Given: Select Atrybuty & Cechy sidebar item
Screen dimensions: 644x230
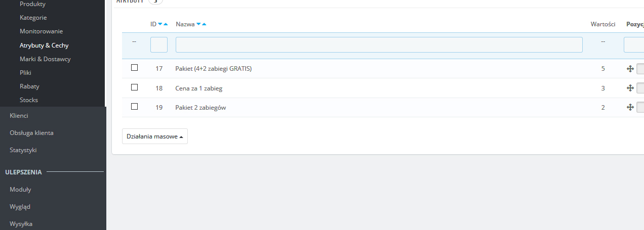Looking at the screenshot, I should click(x=44, y=45).
